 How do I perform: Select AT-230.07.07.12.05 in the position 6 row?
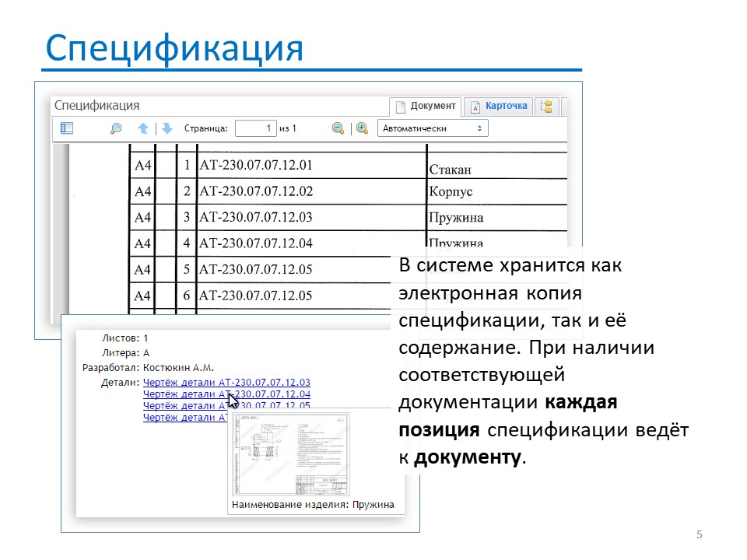256,296
